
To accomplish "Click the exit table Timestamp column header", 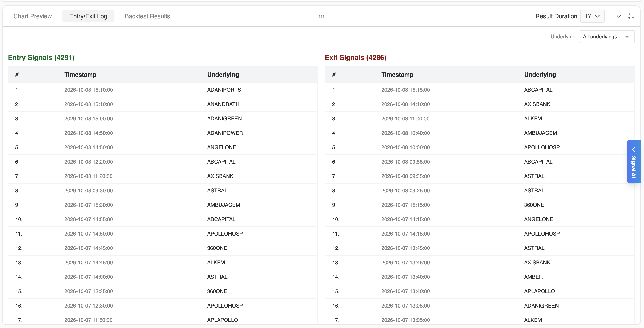I will pos(397,75).
